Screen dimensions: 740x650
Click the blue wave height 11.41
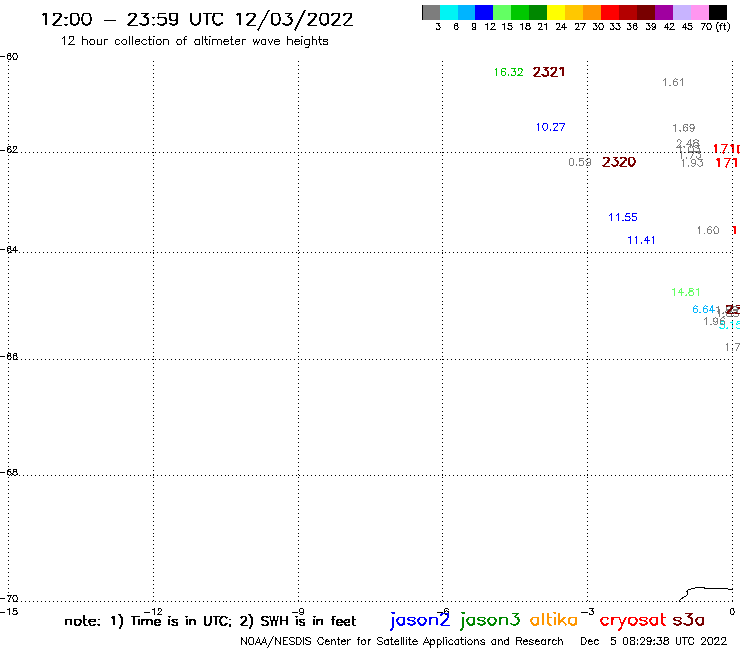coord(641,240)
